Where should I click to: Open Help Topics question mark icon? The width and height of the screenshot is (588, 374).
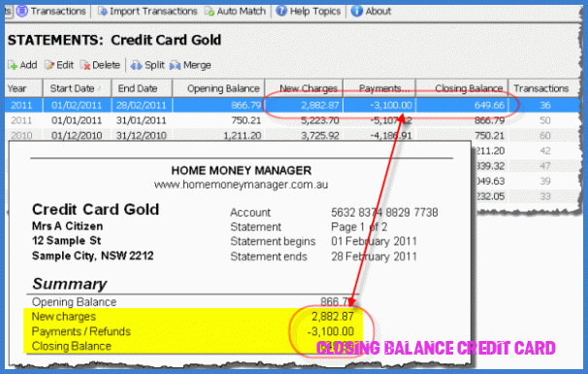[281, 11]
